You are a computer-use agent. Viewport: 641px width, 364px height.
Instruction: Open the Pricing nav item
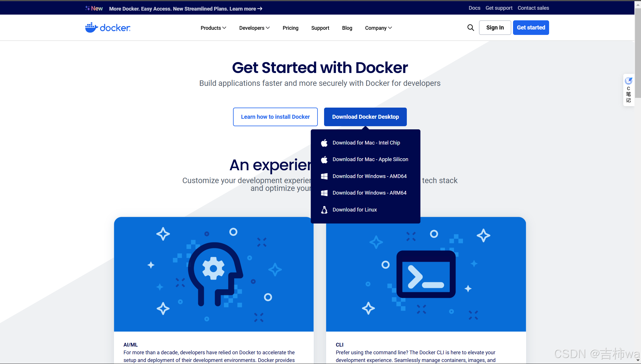(x=290, y=28)
